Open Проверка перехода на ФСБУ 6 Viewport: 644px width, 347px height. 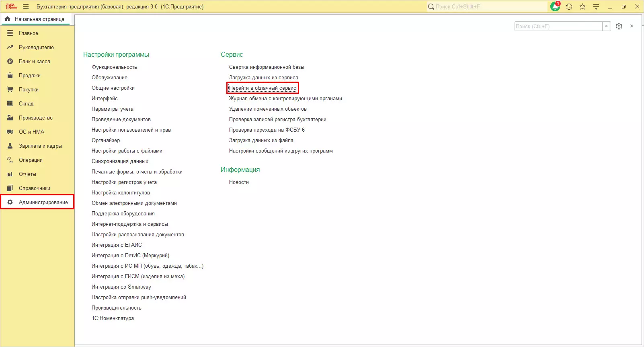(x=267, y=130)
